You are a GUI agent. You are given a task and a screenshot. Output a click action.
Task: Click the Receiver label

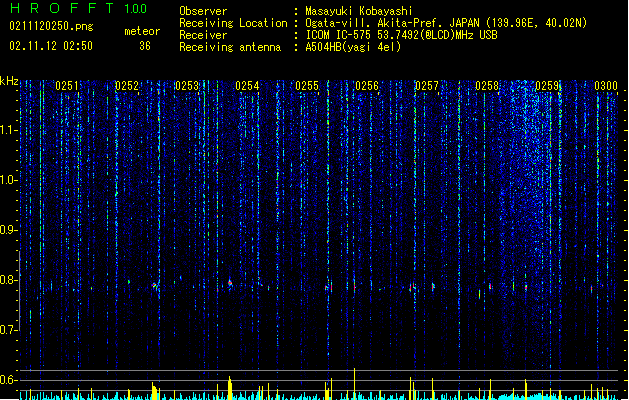203,35
